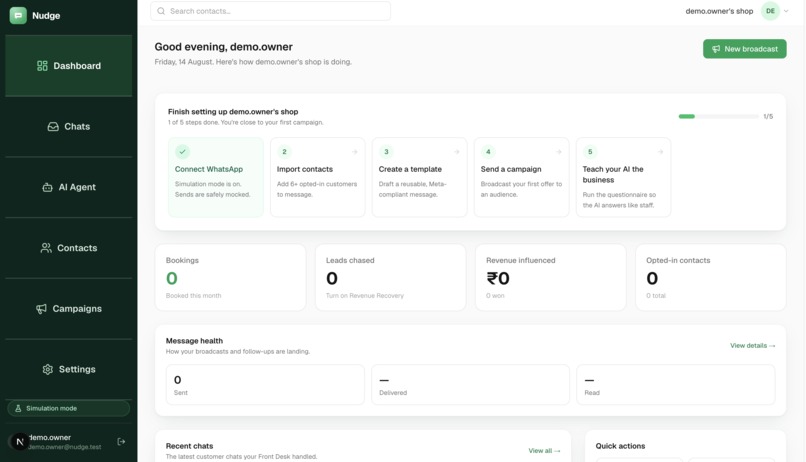The image size is (806, 462).
Task: Click the step 5 number badge
Action: [590, 152]
